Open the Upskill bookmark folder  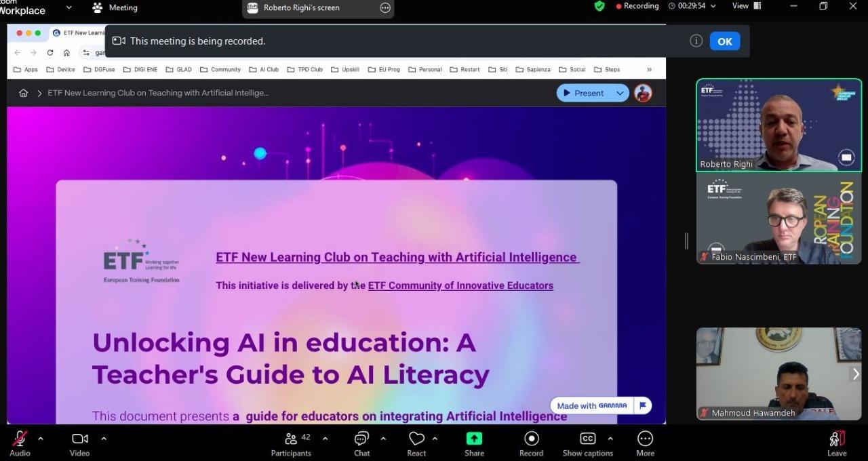[x=345, y=69]
